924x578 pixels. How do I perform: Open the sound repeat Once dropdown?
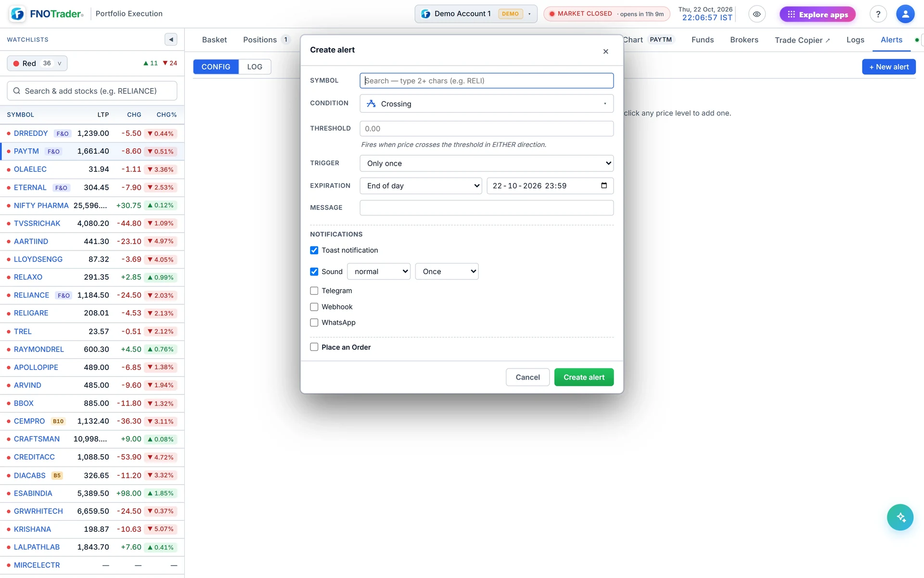point(447,272)
